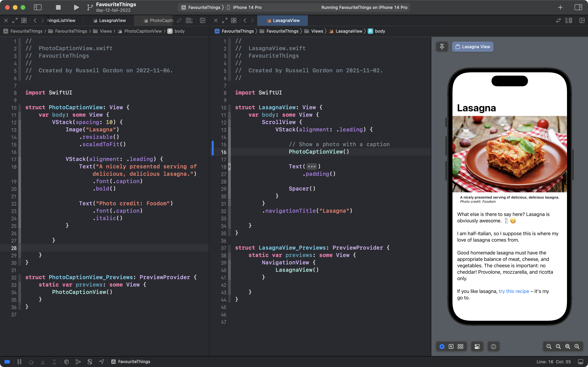The height and width of the screenshot is (367, 588).
Task: Open the debug memory graph icon
Action: coord(78,362)
